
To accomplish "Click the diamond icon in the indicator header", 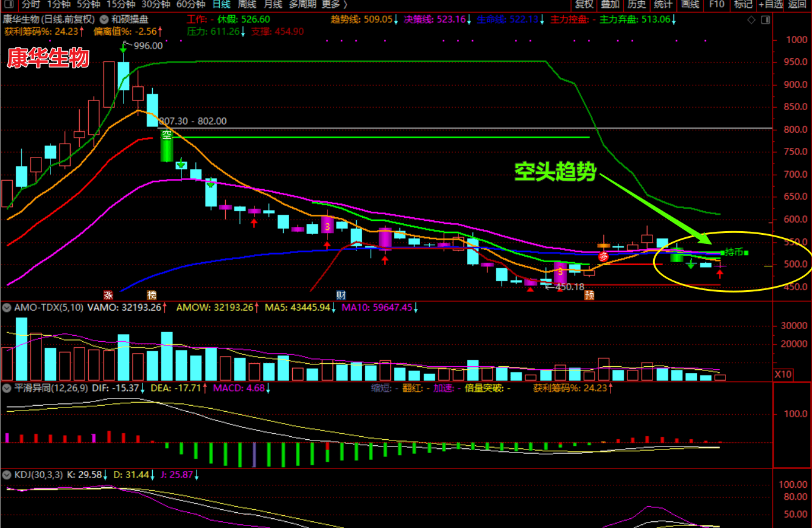I will pyautogui.click(x=751, y=19).
